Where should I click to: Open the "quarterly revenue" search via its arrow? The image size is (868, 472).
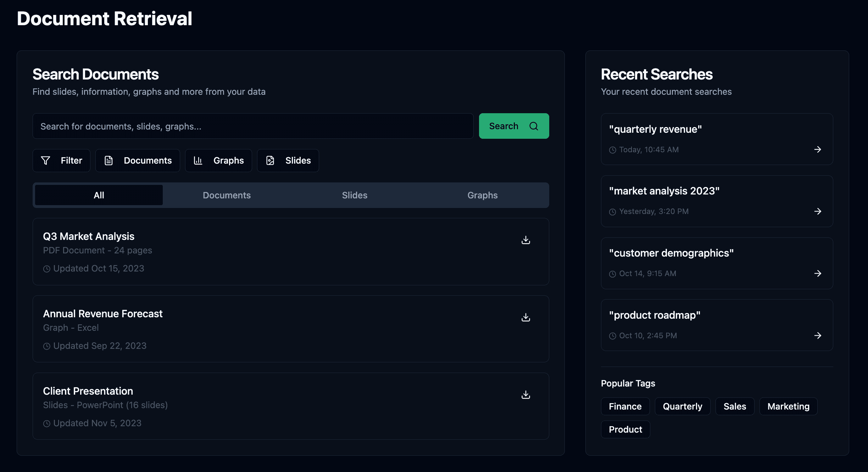[x=818, y=149]
